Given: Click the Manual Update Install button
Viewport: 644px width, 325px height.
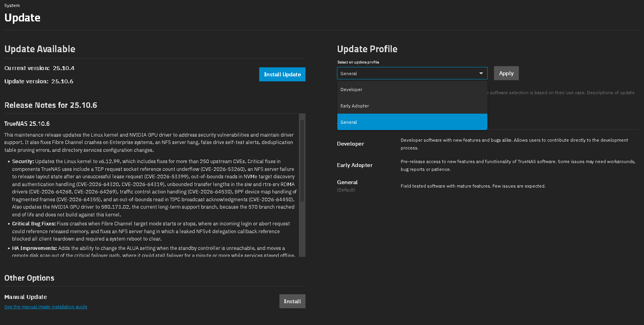Looking at the screenshot, I should (x=292, y=301).
